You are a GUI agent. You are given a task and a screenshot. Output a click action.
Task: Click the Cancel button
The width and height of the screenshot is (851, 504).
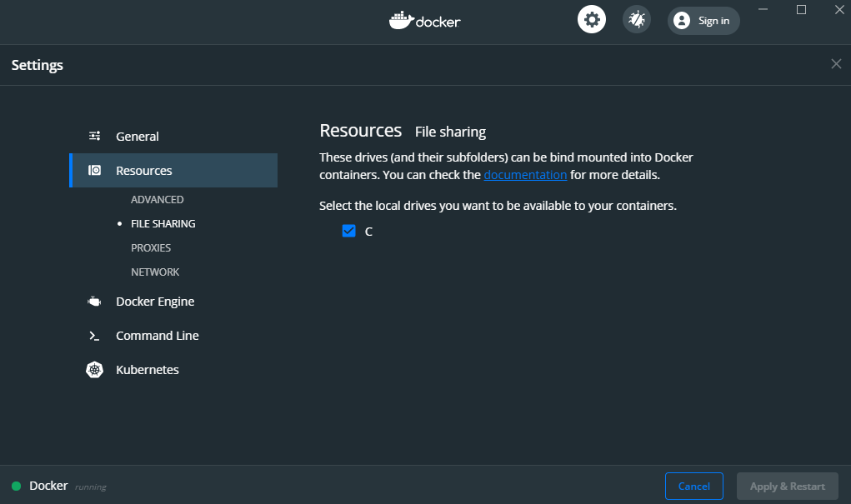coord(694,487)
